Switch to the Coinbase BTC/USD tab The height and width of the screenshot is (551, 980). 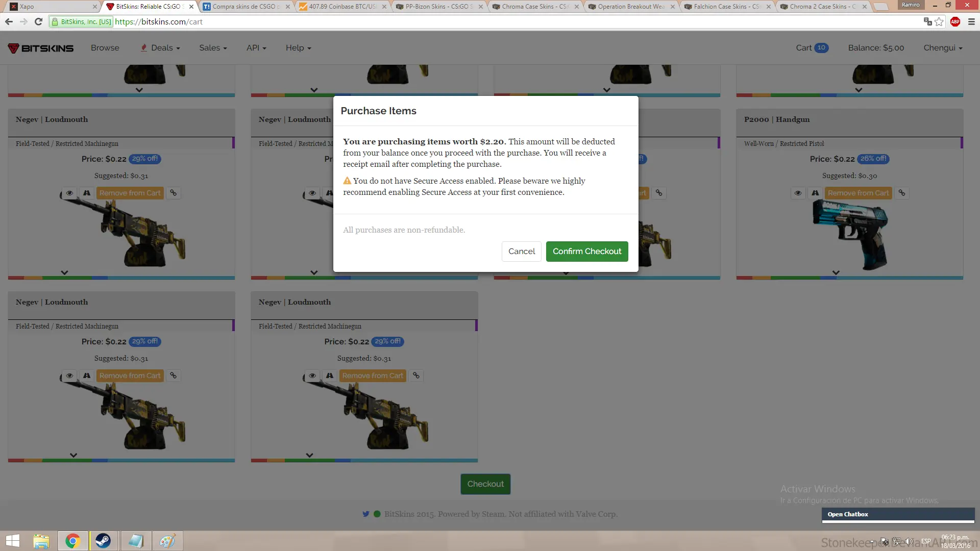click(343, 7)
